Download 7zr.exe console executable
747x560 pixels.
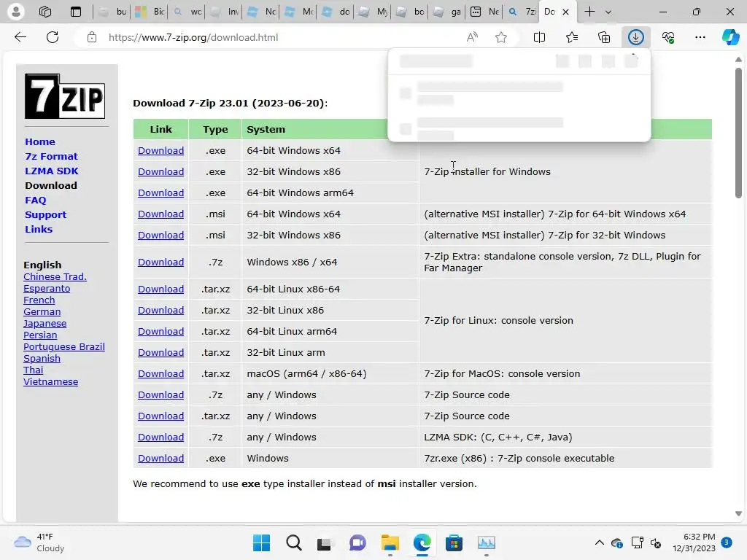[x=160, y=458]
